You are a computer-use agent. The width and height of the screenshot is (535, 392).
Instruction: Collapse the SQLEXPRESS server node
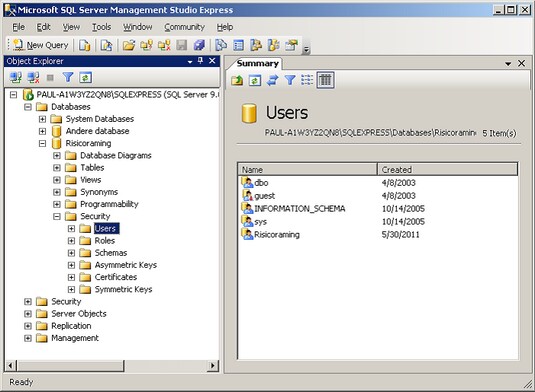(x=13, y=95)
